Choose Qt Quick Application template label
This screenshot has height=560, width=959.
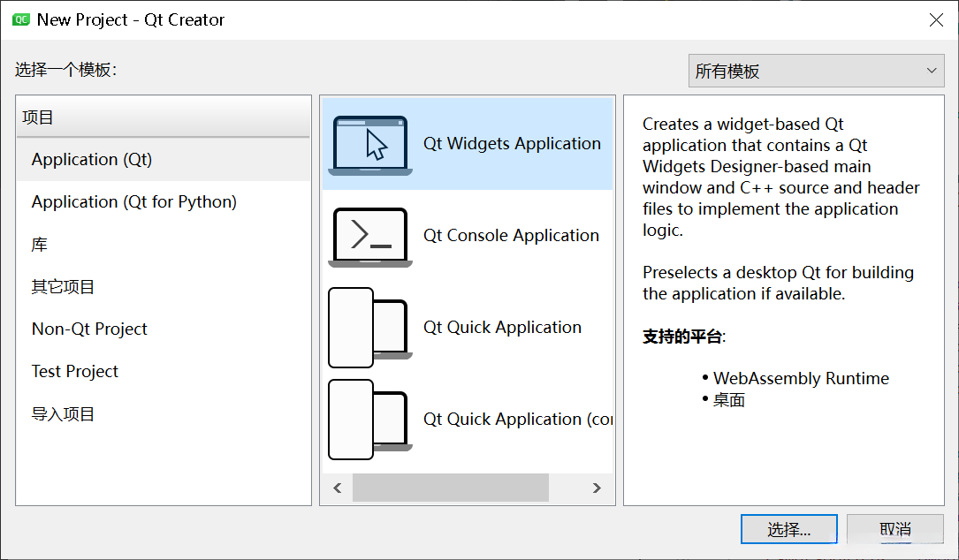[502, 328]
